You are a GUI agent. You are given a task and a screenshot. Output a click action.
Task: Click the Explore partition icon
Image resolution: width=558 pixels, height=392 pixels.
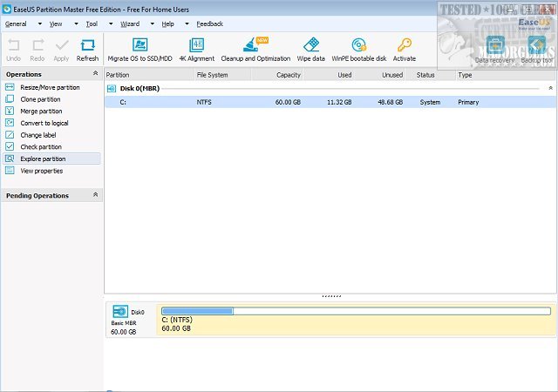(x=10, y=159)
